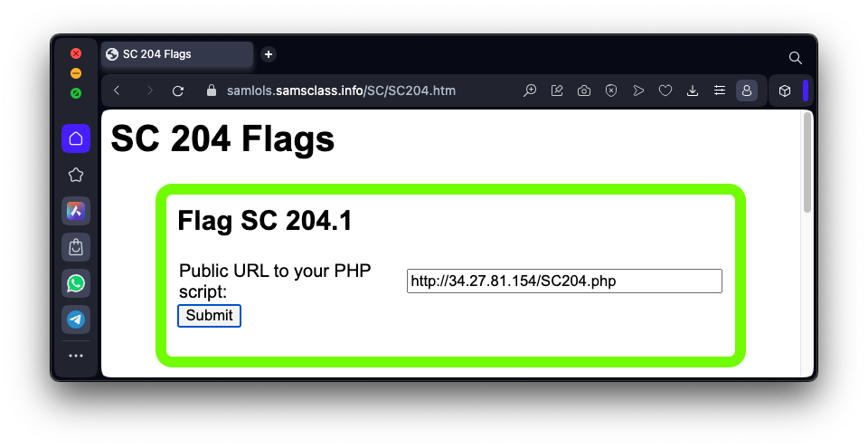
Task: Click the 'SC 204 Flags' page heading
Action: pos(222,138)
